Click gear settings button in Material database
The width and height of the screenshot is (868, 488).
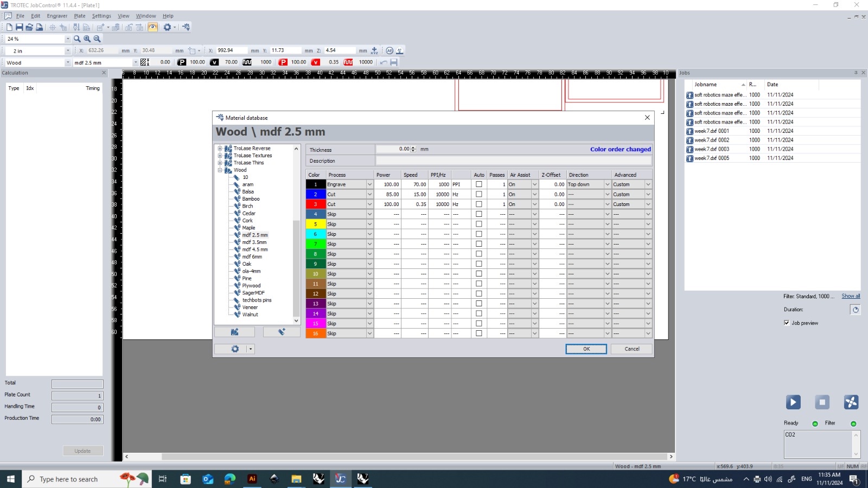[235, 349]
